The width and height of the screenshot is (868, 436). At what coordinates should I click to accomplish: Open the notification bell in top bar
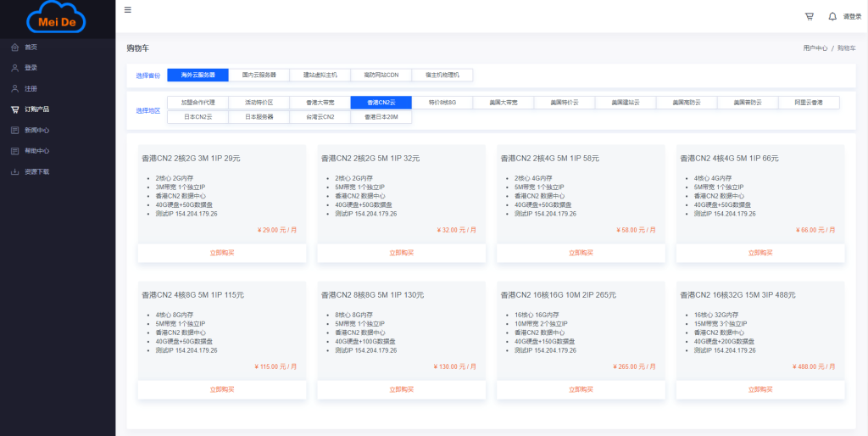pos(832,16)
